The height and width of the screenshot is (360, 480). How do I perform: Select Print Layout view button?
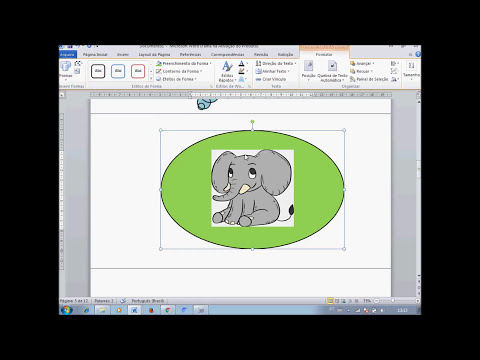(330, 301)
